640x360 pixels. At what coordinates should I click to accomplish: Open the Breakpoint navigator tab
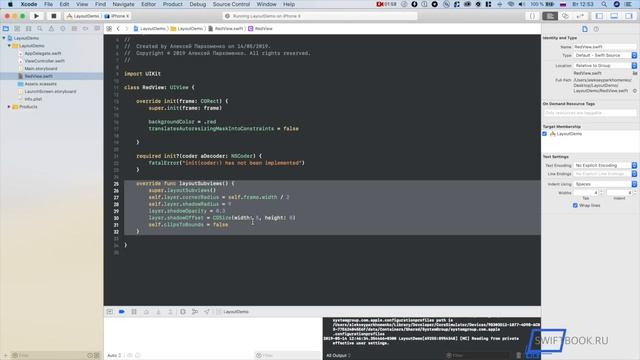pyautogui.click(x=86, y=29)
